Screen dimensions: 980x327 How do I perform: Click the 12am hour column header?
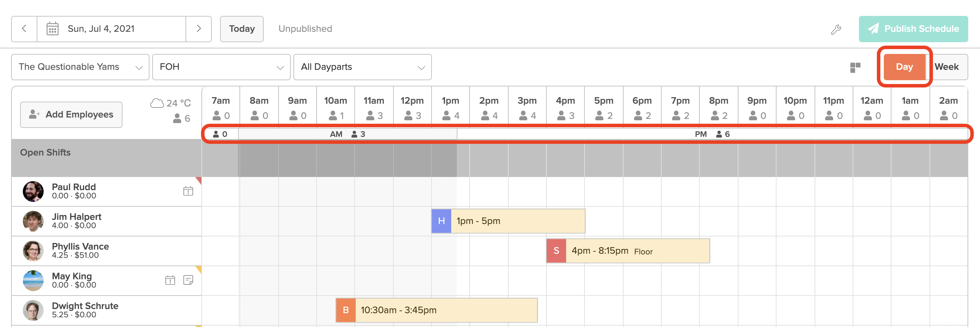872,108
